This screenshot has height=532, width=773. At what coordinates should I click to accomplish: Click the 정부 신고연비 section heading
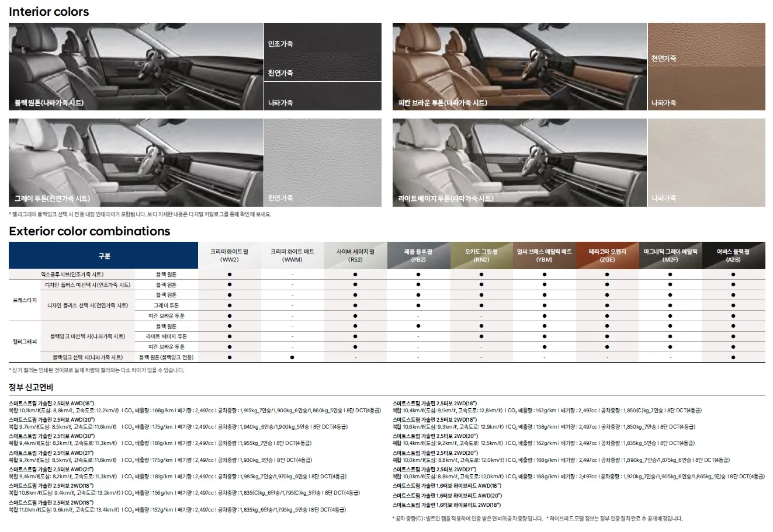31,387
